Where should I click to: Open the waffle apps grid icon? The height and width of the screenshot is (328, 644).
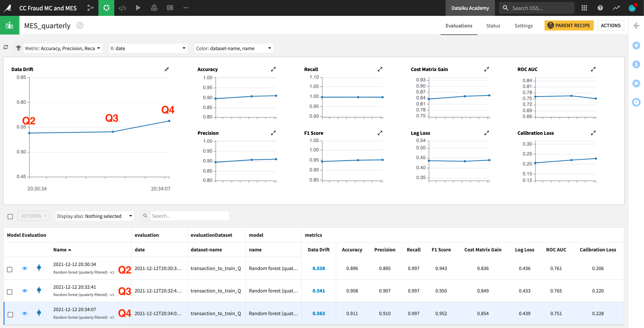click(x=585, y=8)
